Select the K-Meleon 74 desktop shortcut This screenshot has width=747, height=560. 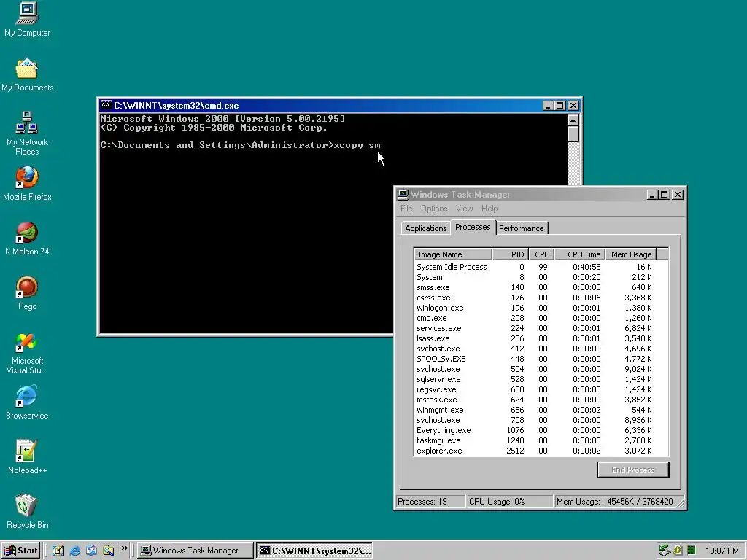coord(27,238)
